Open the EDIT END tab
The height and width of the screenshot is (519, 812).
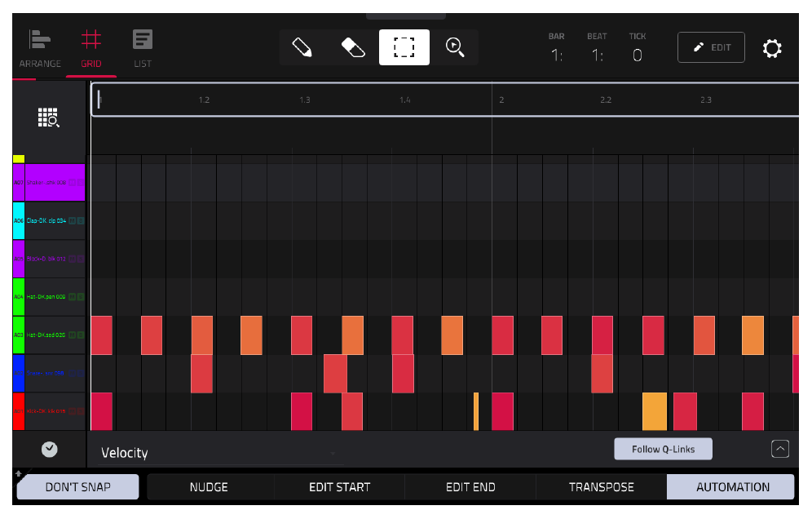tap(470, 487)
